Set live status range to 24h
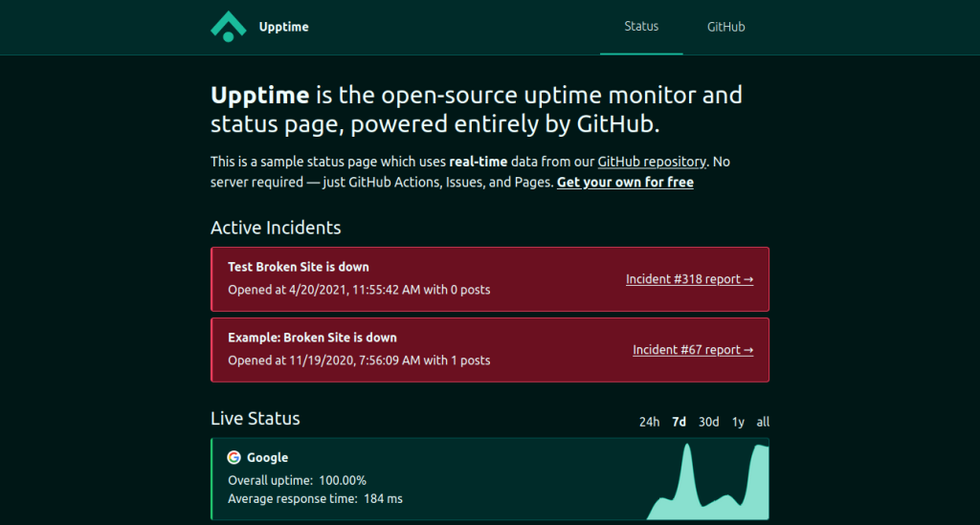Image resolution: width=980 pixels, height=525 pixels. click(649, 422)
